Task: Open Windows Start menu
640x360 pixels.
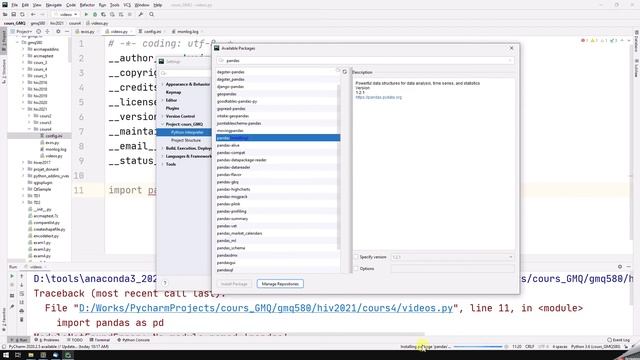Action: point(6,355)
